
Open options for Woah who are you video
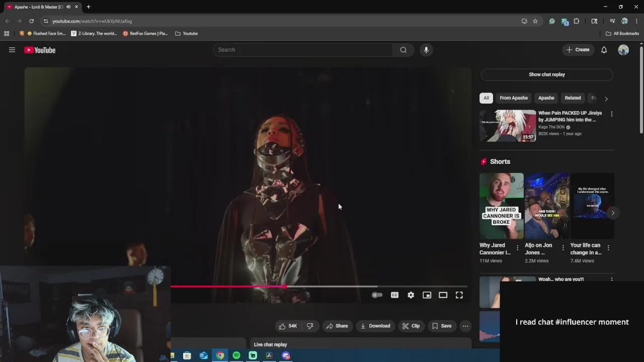pos(612,280)
